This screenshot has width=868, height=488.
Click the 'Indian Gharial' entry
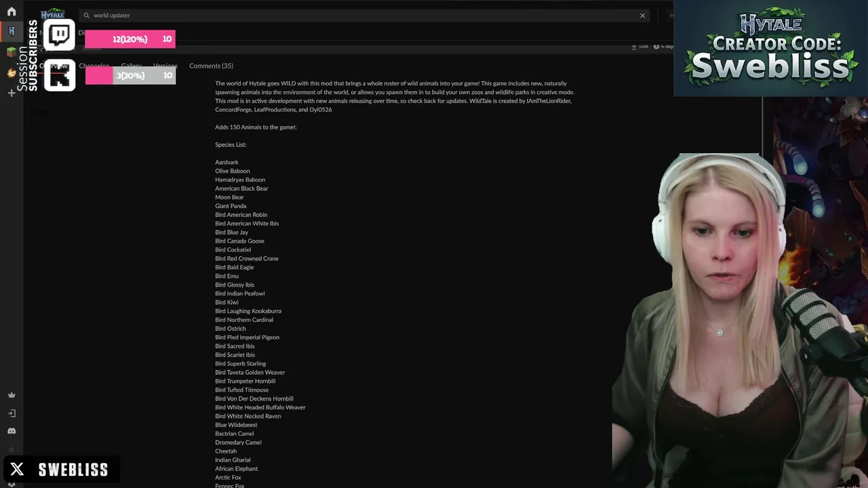pos(233,460)
